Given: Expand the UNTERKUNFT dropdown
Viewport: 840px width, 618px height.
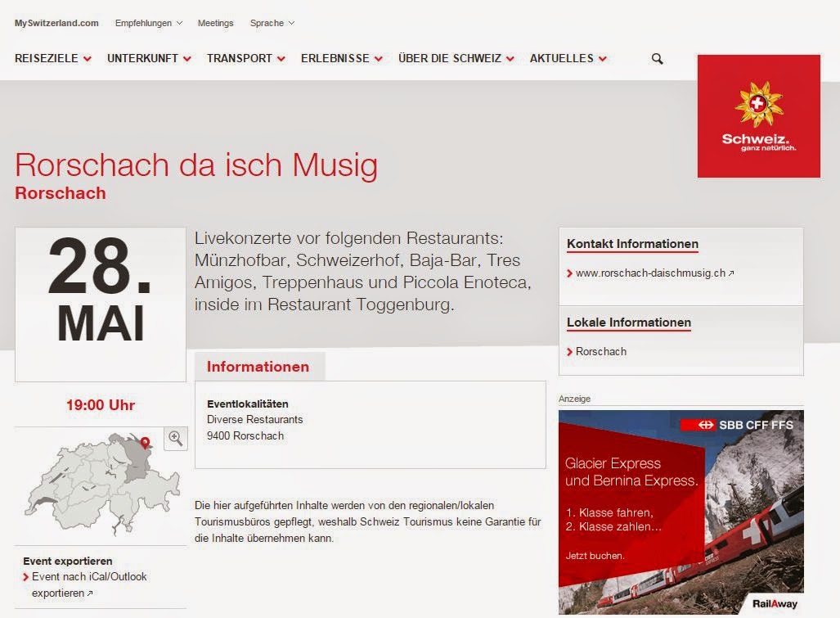Looking at the screenshot, I should tap(149, 58).
